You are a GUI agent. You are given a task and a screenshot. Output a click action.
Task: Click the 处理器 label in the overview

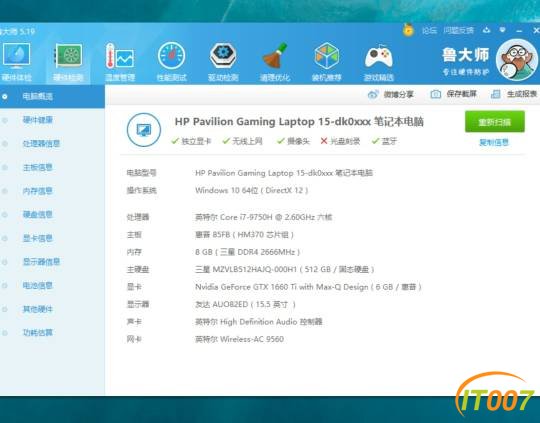[138, 217]
